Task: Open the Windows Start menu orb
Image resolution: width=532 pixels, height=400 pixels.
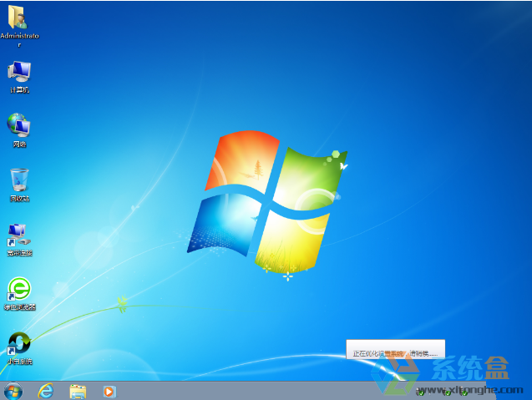Action: pyautogui.click(x=13, y=391)
